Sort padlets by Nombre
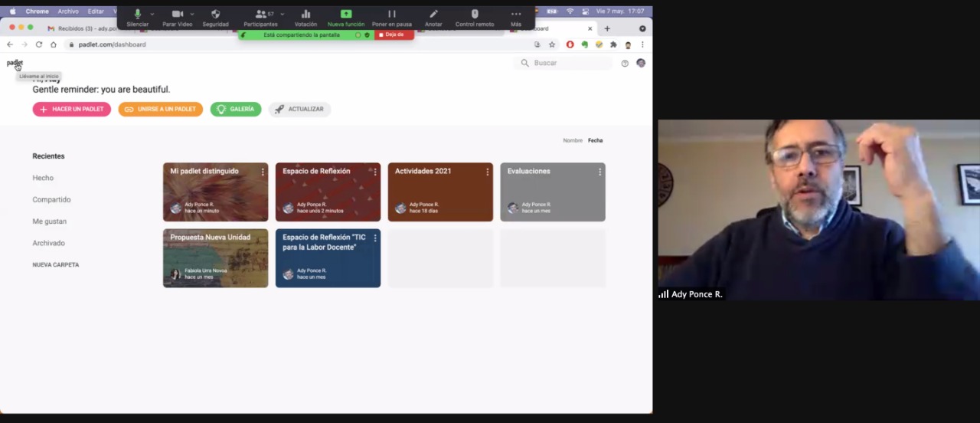 point(573,140)
